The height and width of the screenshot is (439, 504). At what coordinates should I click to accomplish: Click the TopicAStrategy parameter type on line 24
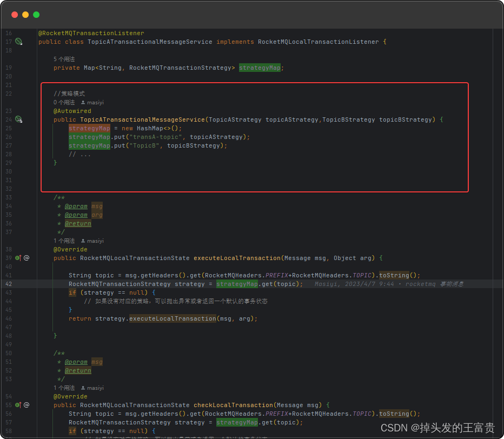(x=235, y=119)
